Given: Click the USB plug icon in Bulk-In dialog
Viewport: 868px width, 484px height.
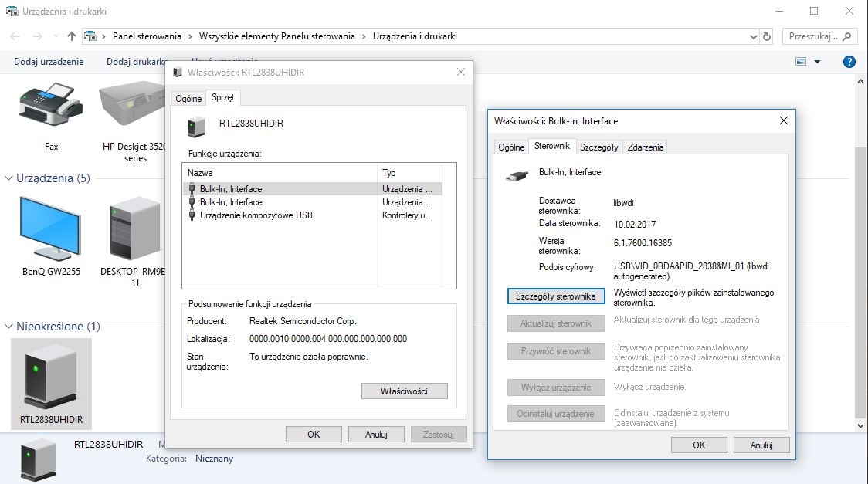Looking at the screenshot, I should (517, 177).
